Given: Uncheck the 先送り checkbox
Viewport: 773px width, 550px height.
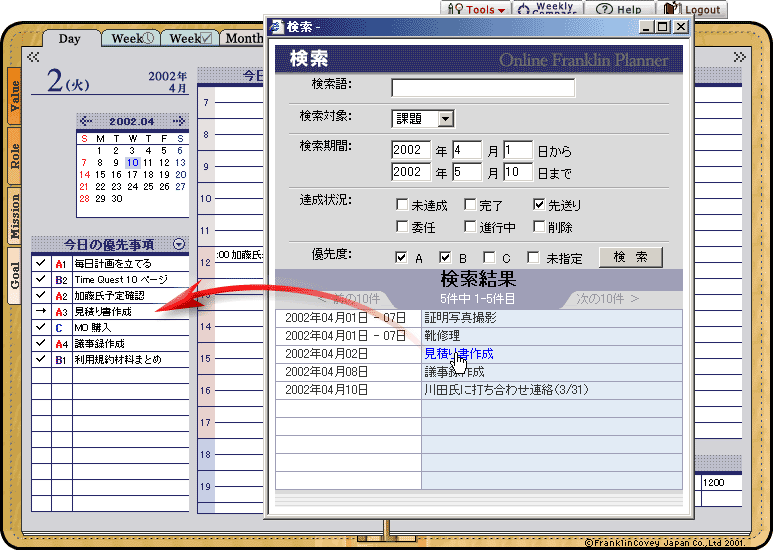Looking at the screenshot, I should click(x=539, y=204).
